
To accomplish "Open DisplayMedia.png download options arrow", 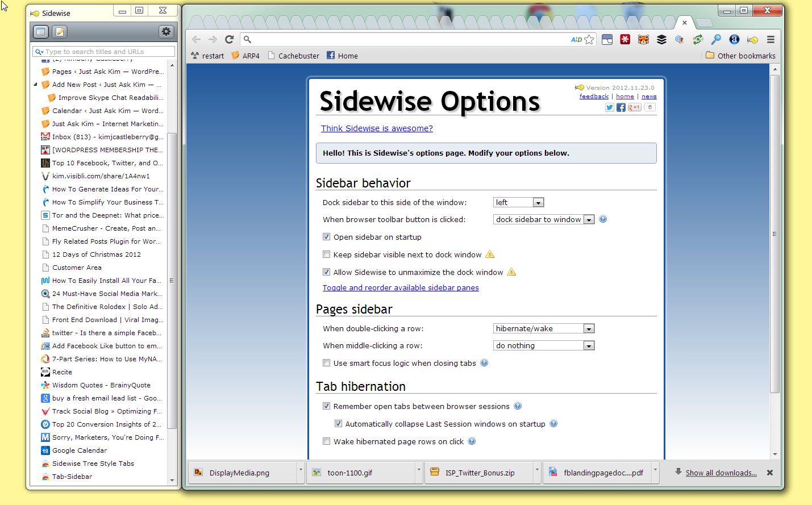I will click(x=301, y=471).
